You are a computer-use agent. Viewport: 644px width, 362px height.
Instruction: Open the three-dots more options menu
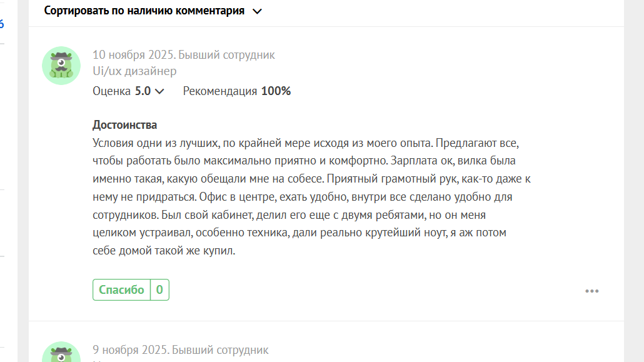(x=592, y=291)
